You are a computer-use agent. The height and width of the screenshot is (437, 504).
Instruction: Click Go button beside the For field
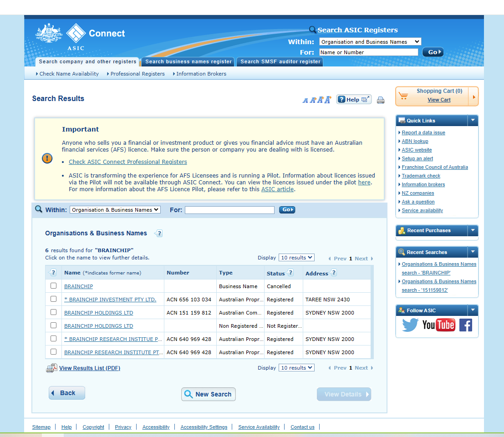tap(287, 210)
